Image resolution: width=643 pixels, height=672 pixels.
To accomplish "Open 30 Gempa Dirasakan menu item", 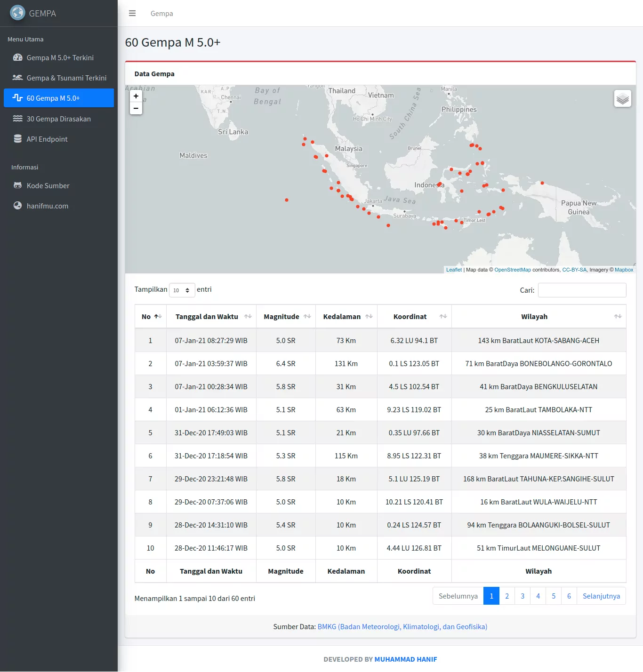I will (x=59, y=119).
